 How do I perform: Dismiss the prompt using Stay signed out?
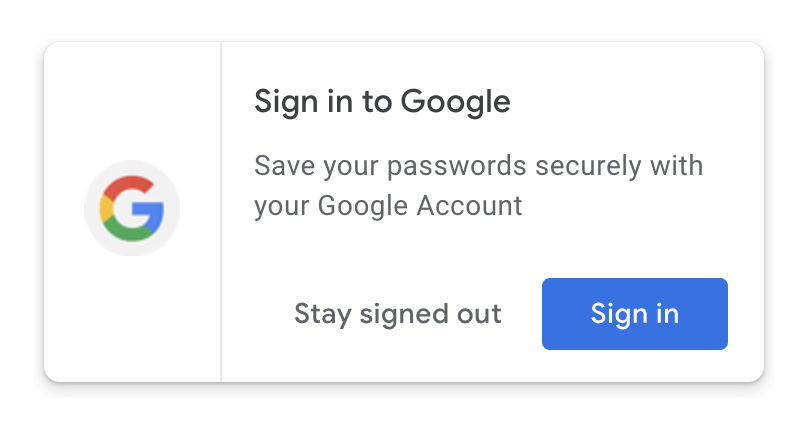pyautogui.click(x=397, y=314)
